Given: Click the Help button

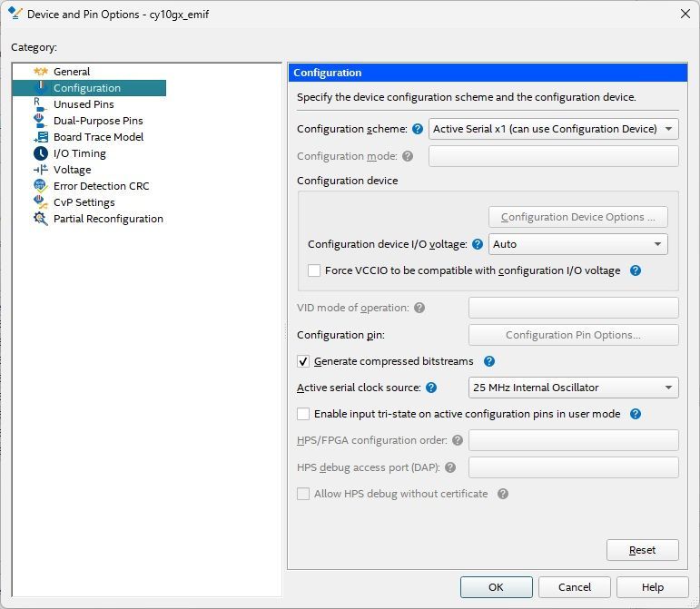Looking at the screenshot, I should point(652,586).
